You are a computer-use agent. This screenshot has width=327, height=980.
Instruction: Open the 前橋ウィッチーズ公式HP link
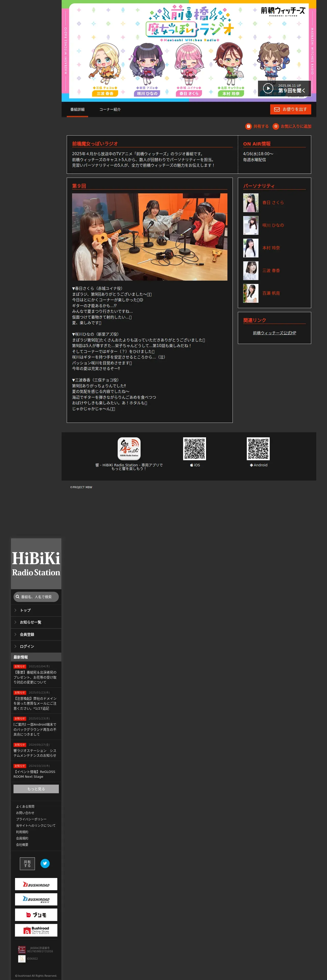tap(275, 333)
